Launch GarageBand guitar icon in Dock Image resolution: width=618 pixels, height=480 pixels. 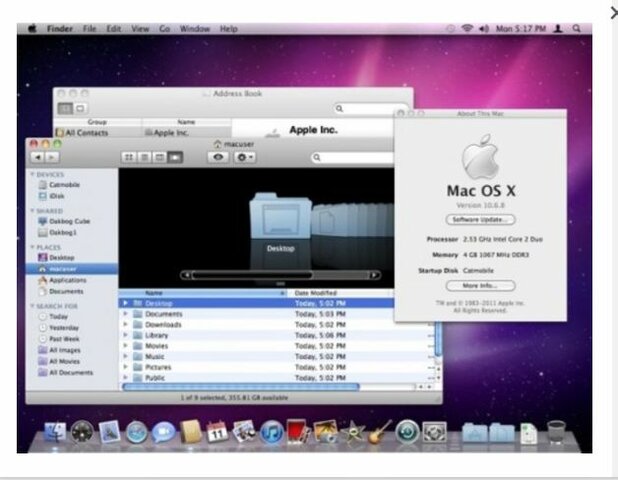tap(380, 432)
